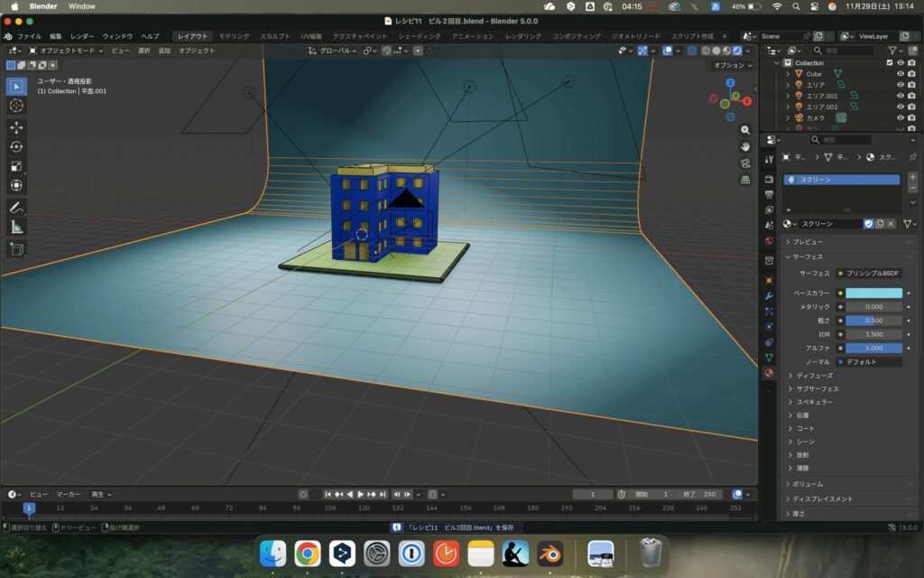This screenshot has width=924, height=578.
Task: Open the ヘルプ menu
Action: click(150, 36)
